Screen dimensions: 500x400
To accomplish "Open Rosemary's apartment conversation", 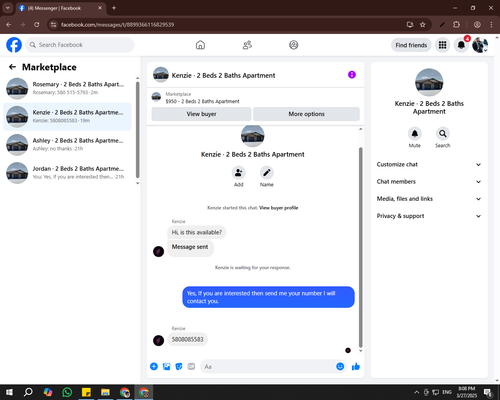I will pyautogui.click(x=67, y=88).
